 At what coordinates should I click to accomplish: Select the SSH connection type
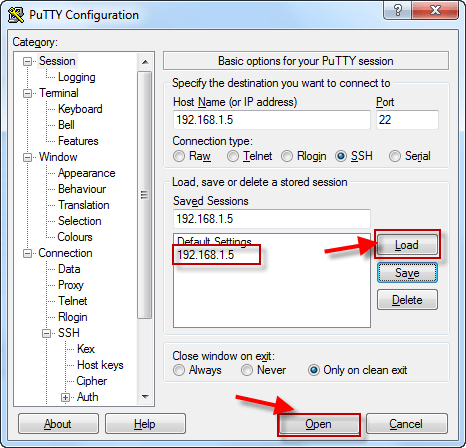[341, 156]
